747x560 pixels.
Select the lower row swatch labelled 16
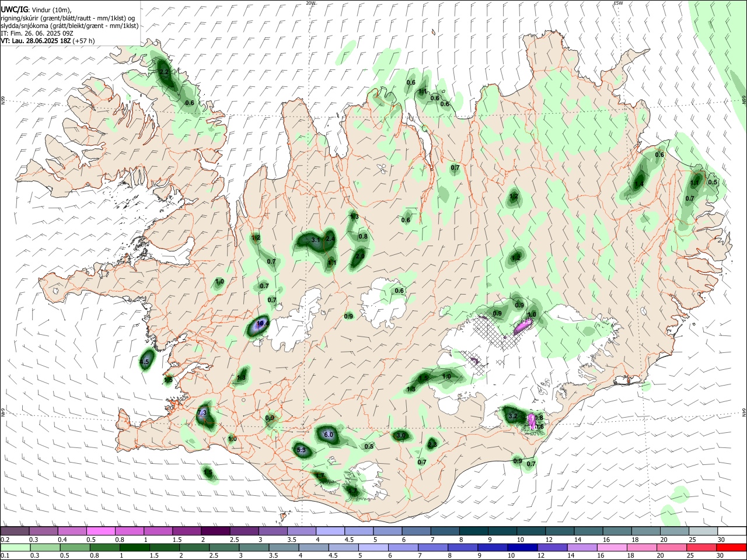(x=612, y=547)
